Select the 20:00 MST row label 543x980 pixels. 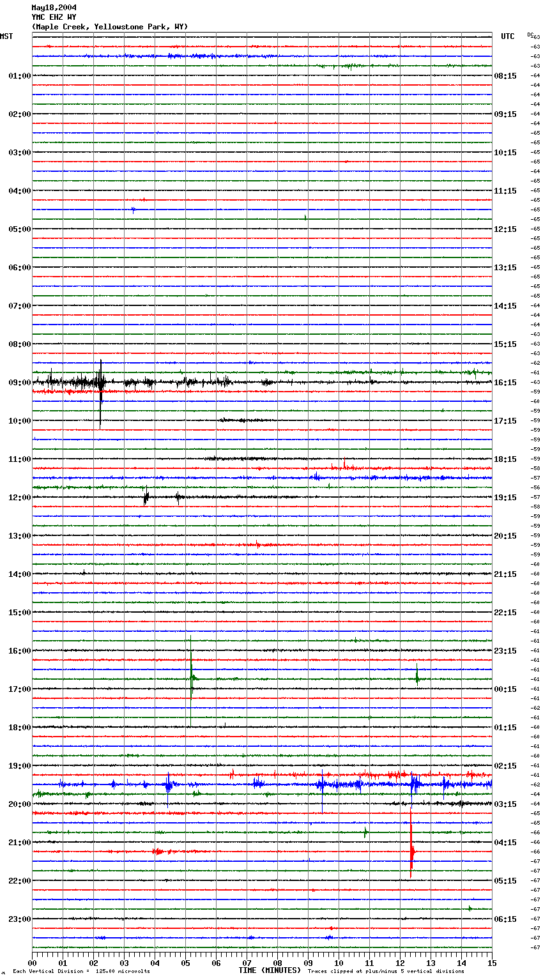point(20,804)
